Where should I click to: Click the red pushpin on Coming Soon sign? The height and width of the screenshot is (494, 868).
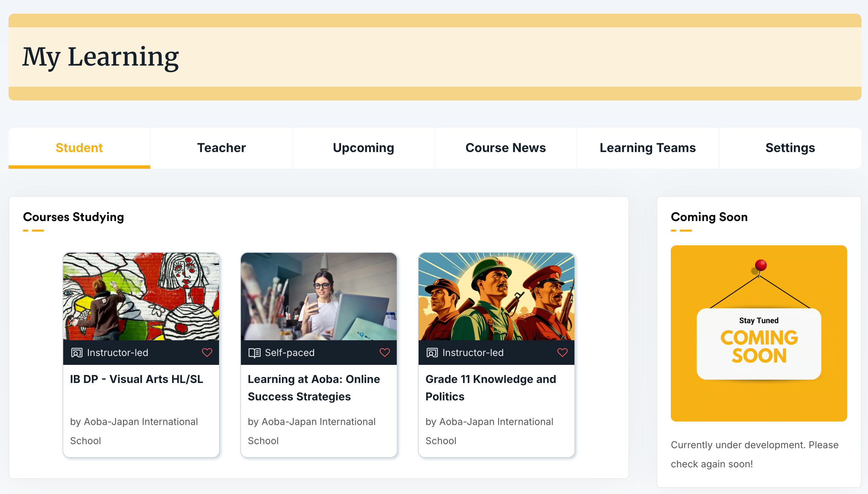click(x=761, y=265)
